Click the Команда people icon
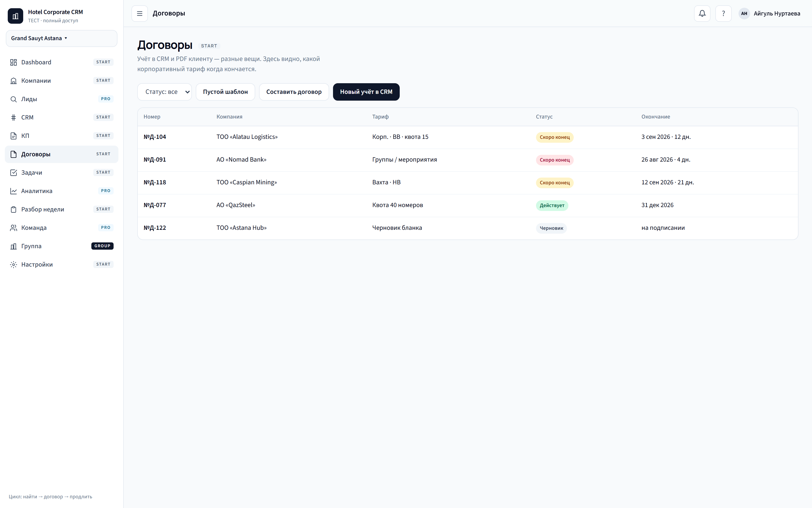 (x=14, y=228)
